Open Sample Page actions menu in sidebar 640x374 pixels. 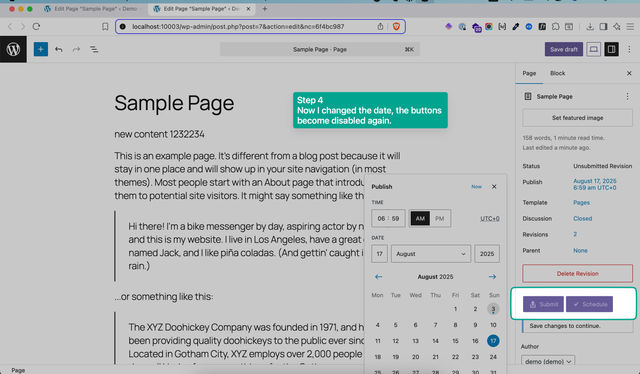(x=627, y=96)
